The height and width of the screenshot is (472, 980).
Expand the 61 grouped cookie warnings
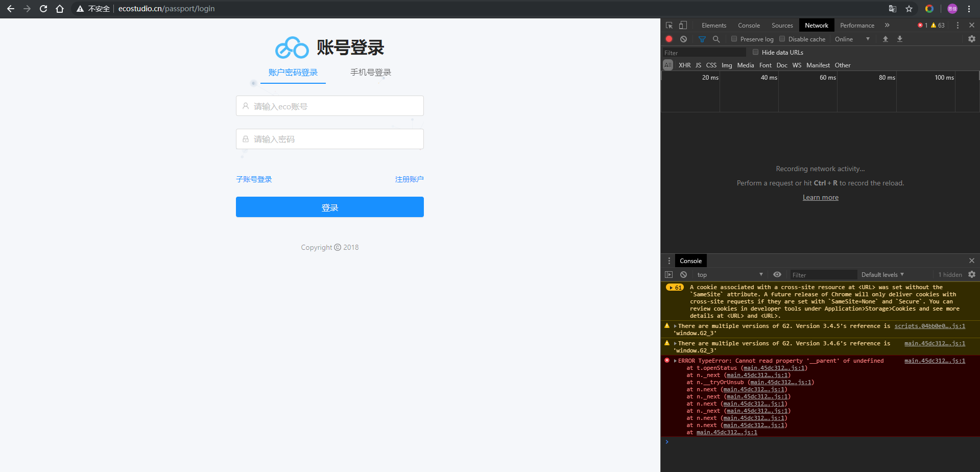(x=675, y=288)
